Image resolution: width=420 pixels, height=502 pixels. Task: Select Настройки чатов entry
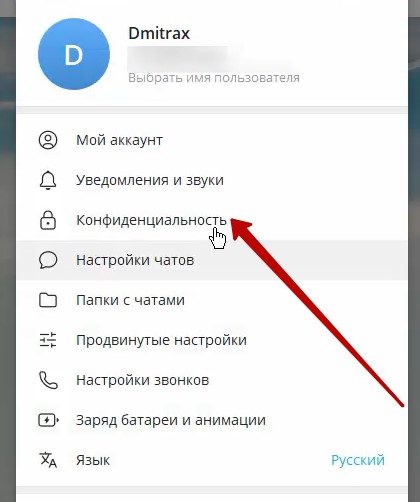click(x=212, y=260)
